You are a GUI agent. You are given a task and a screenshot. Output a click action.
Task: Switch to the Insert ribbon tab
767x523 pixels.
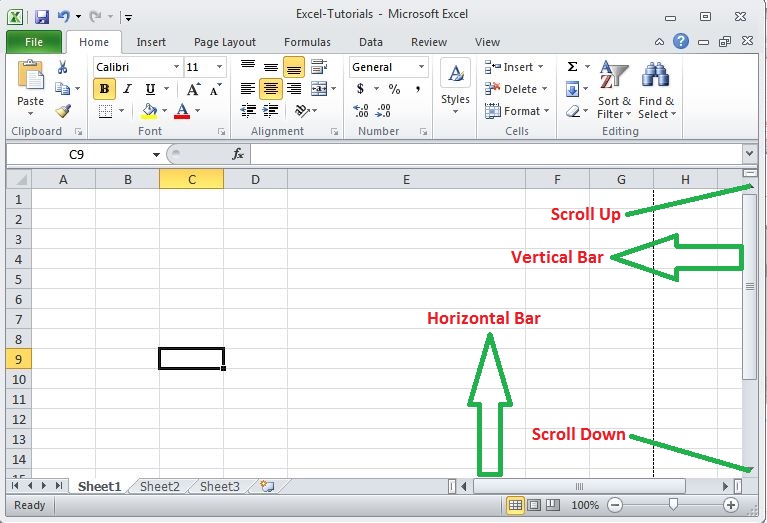pyautogui.click(x=151, y=42)
